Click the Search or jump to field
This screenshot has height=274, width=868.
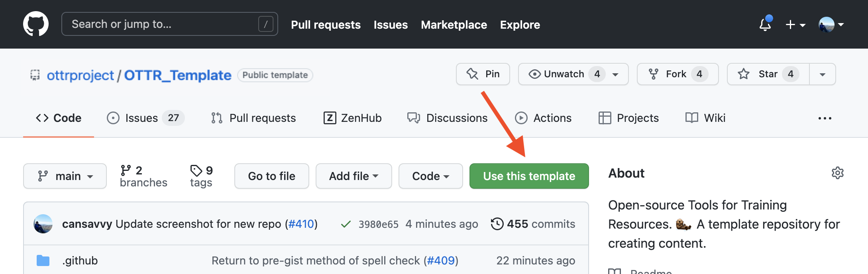point(170,24)
